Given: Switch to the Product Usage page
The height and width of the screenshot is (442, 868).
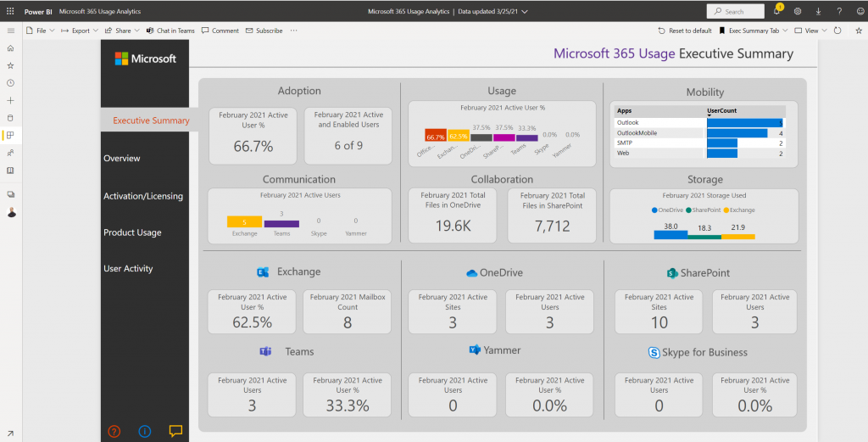Looking at the screenshot, I should click(x=132, y=232).
